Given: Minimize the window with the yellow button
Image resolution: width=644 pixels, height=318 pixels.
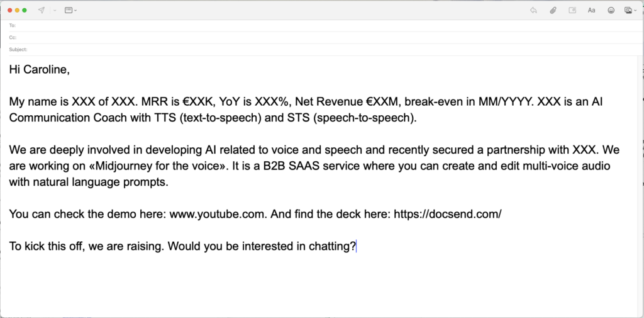Looking at the screenshot, I should [x=17, y=10].
